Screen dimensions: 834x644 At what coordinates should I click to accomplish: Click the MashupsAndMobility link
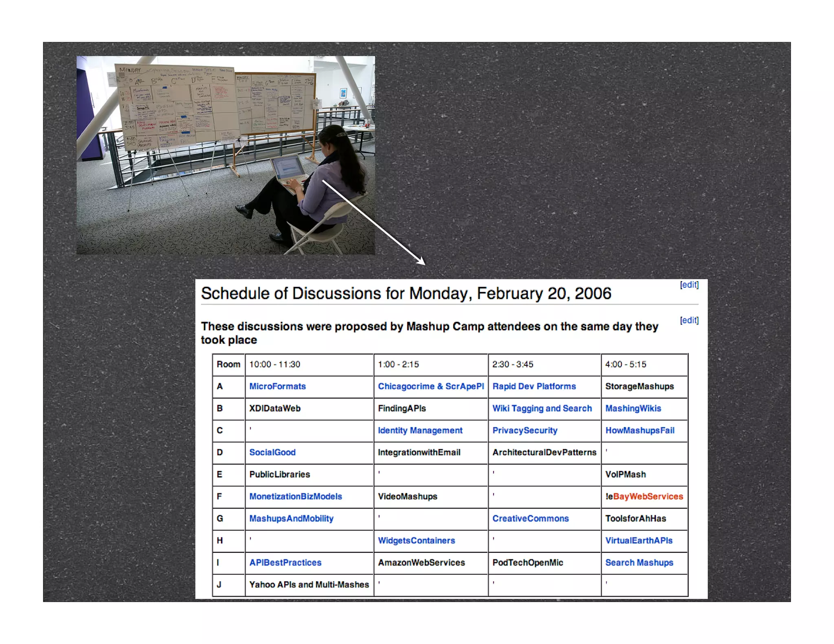(291, 518)
